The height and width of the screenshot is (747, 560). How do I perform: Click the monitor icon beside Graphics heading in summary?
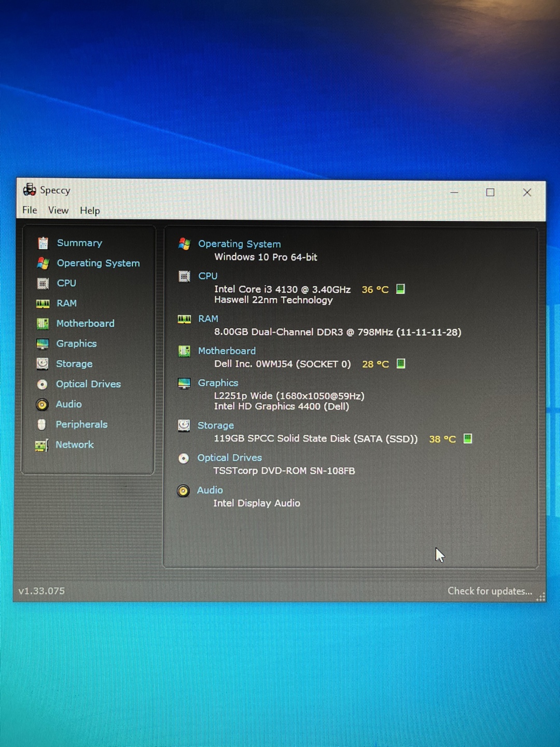pyautogui.click(x=184, y=383)
